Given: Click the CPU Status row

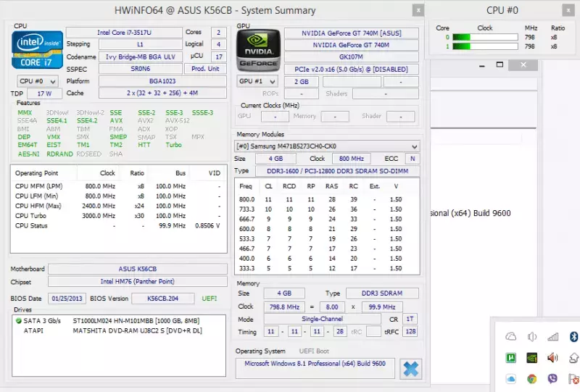Looking at the screenshot, I should (118, 225).
